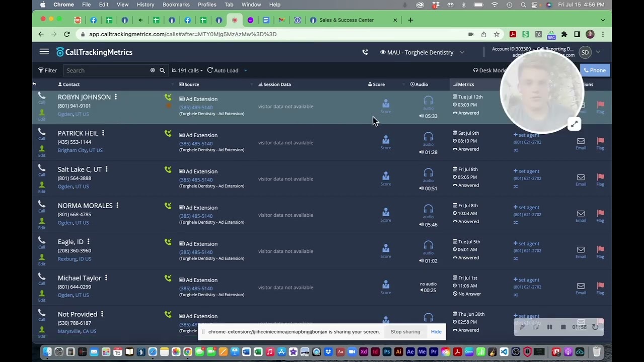Open the hamburger navigation menu
Image resolution: width=644 pixels, height=362 pixels.
pyautogui.click(x=44, y=52)
